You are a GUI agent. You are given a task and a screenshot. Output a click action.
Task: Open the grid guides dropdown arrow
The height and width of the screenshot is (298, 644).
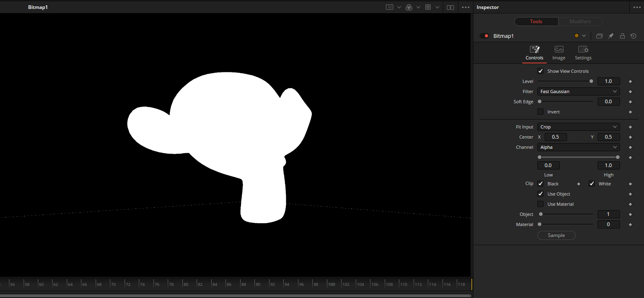437,7
